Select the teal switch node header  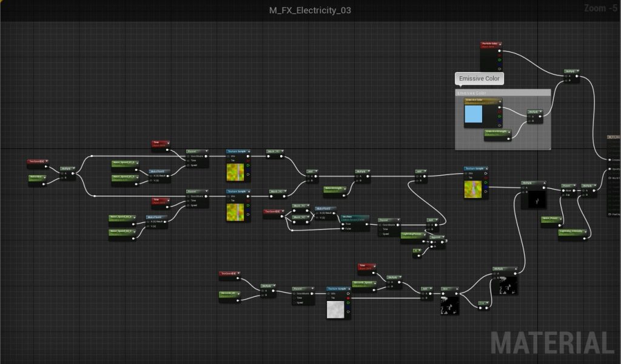click(355, 218)
